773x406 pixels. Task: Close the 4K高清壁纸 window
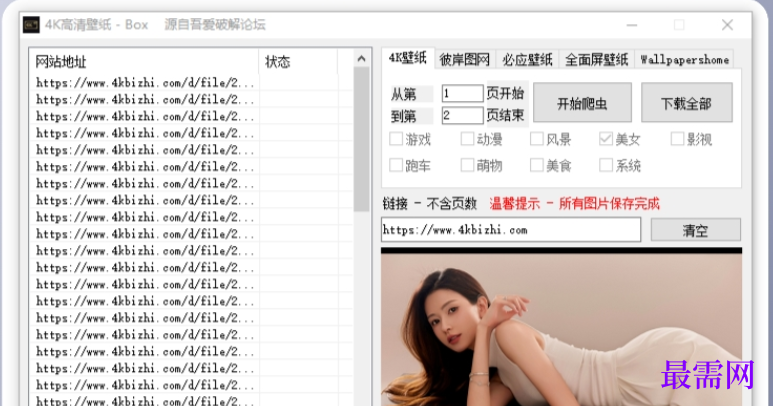[x=727, y=25]
